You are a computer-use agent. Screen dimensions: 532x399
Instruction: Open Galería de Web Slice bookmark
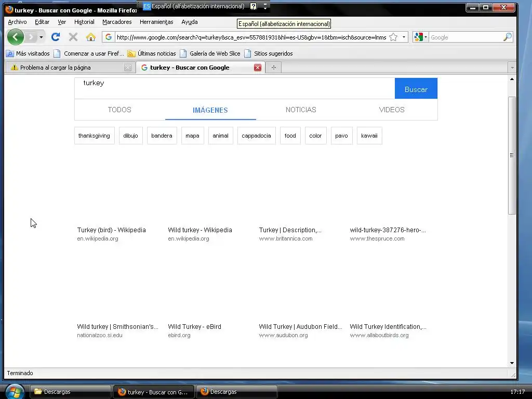click(210, 54)
